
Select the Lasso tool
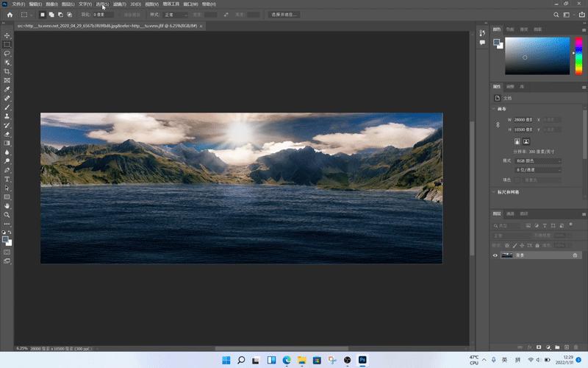(x=7, y=54)
